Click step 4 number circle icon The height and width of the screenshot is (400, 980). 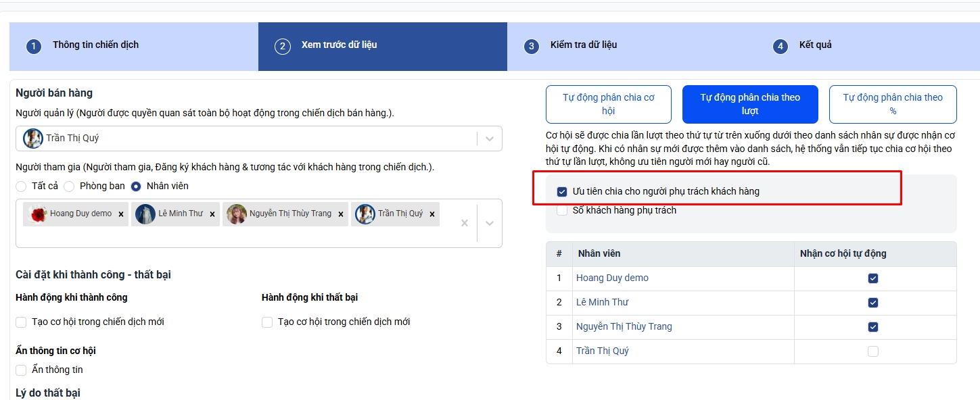click(x=780, y=47)
